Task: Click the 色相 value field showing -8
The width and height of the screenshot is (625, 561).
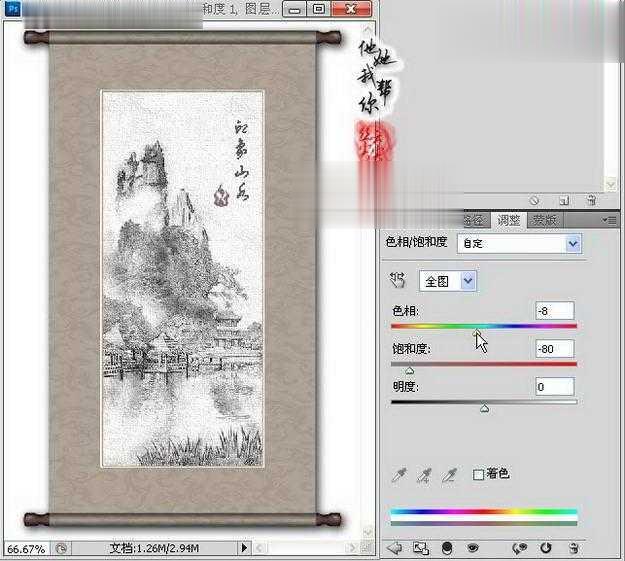Action: [555, 311]
